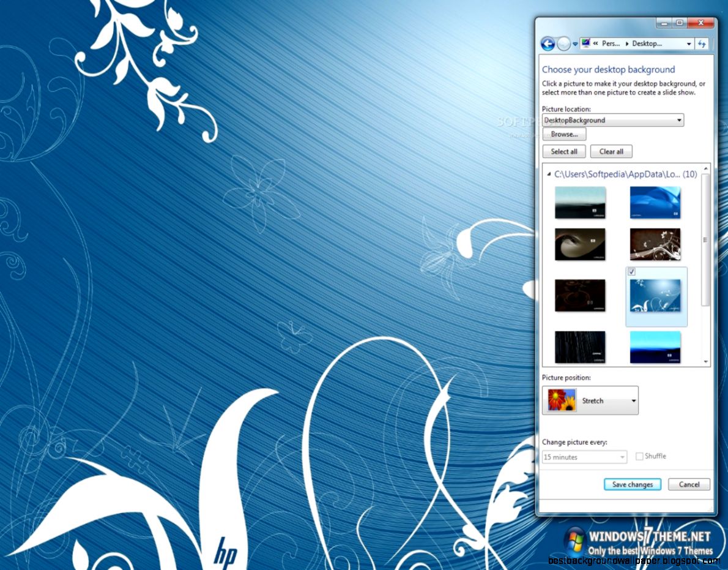Enable the Shuffle option
The height and width of the screenshot is (570, 728).
point(639,456)
